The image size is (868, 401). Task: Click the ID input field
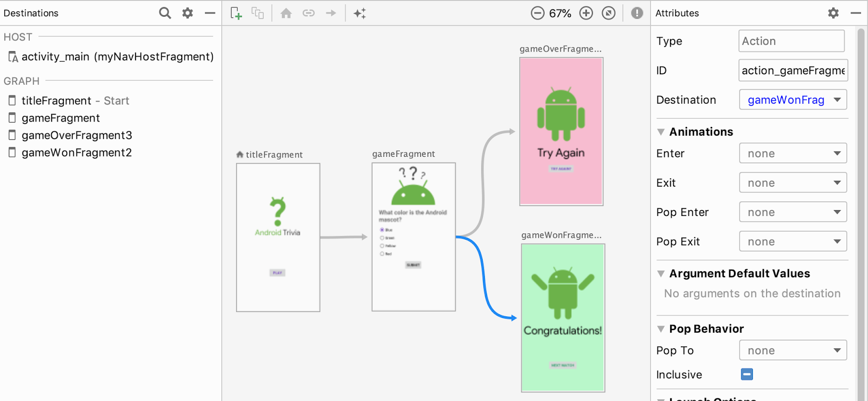click(x=793, y=71)
